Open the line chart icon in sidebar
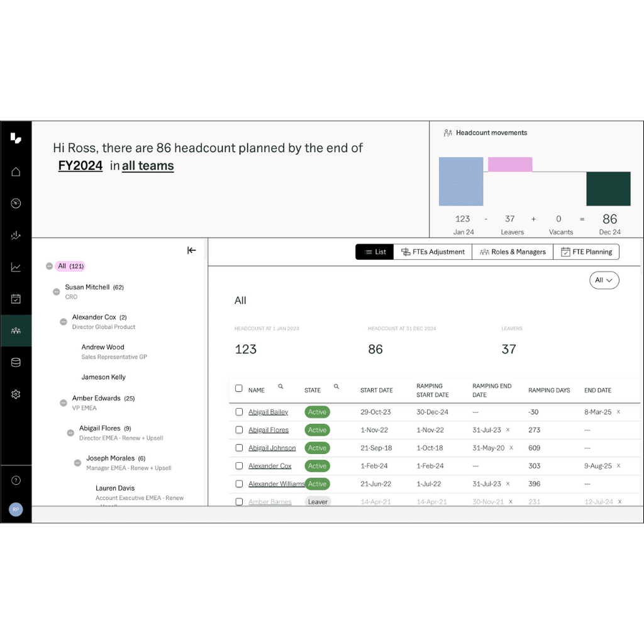 coord(16,267)
